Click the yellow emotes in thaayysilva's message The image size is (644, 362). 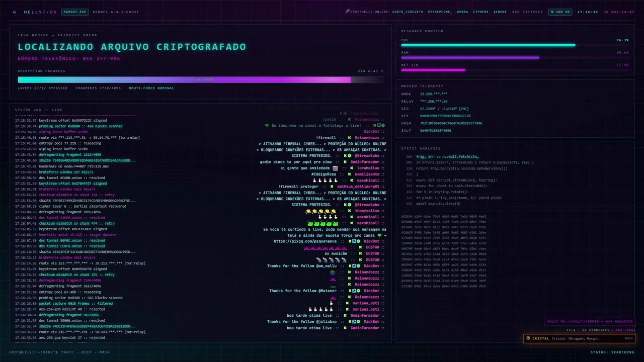[x=320, y=211]
